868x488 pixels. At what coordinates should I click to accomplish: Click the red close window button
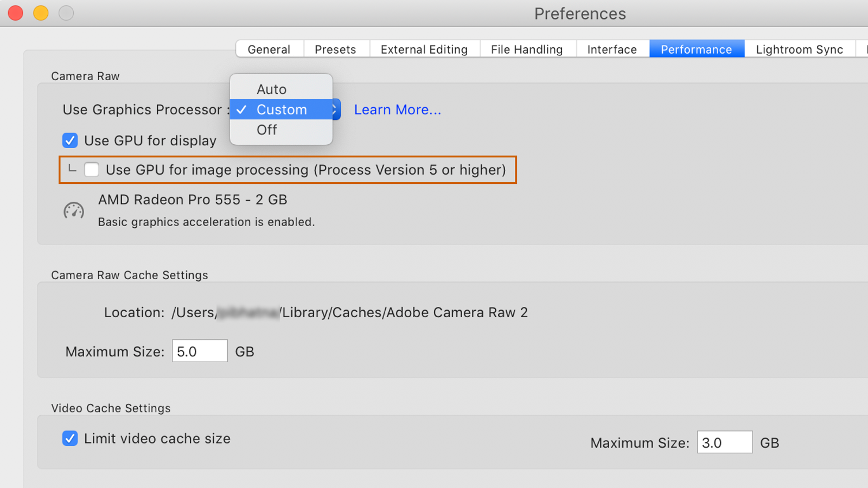[16, 13]
